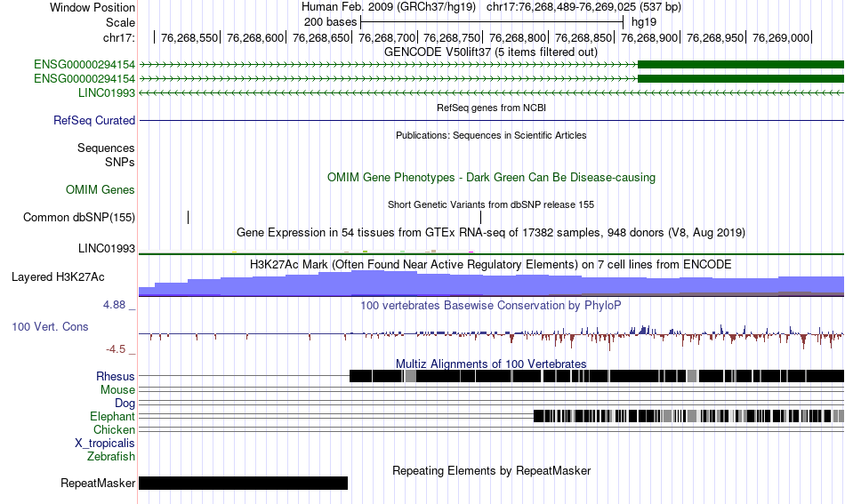The height and width of the screenshot is (504, 845).
Task: Click the Sequences publications track label
Action: click(106, 148)
